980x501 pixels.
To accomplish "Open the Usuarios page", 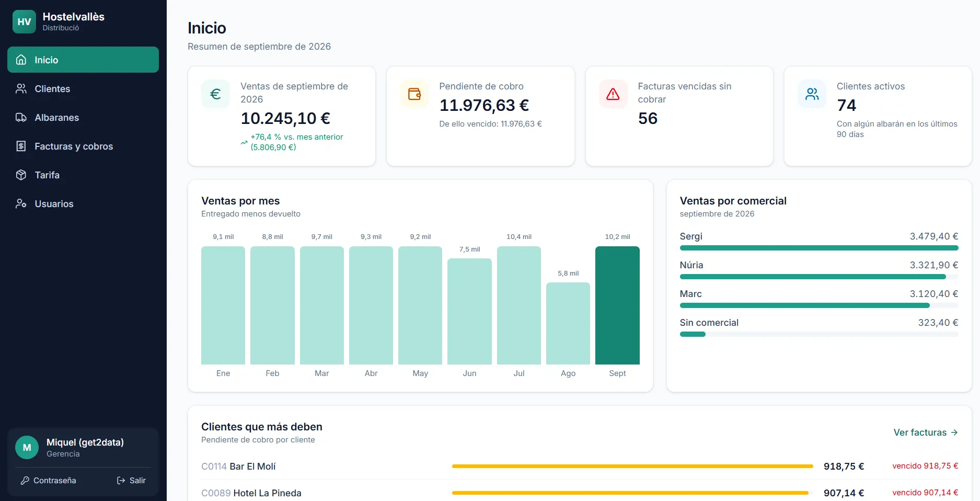I will (x=83, y=203).
